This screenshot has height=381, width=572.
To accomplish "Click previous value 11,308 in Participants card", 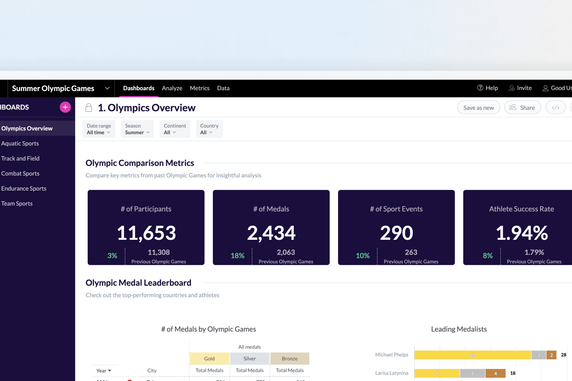I will pos(159,252).
